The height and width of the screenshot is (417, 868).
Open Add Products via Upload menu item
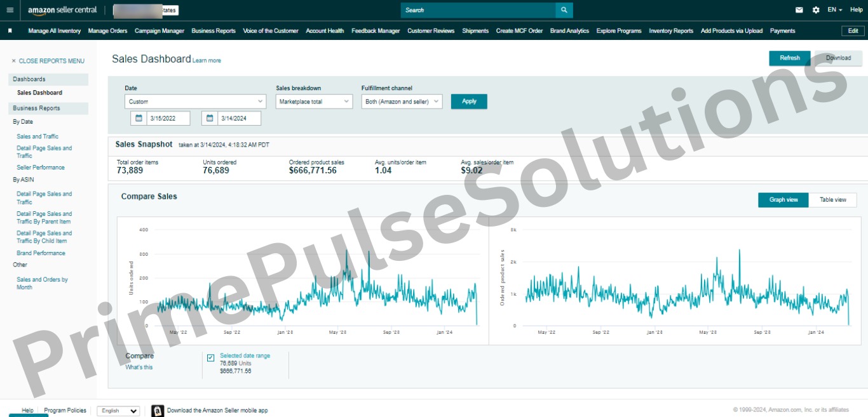(x=731, y=30)
